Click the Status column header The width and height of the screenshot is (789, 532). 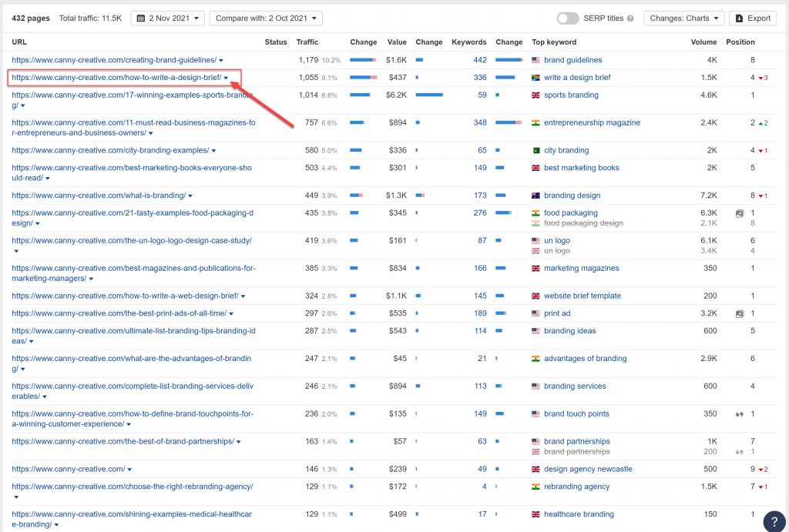point(276,42)
